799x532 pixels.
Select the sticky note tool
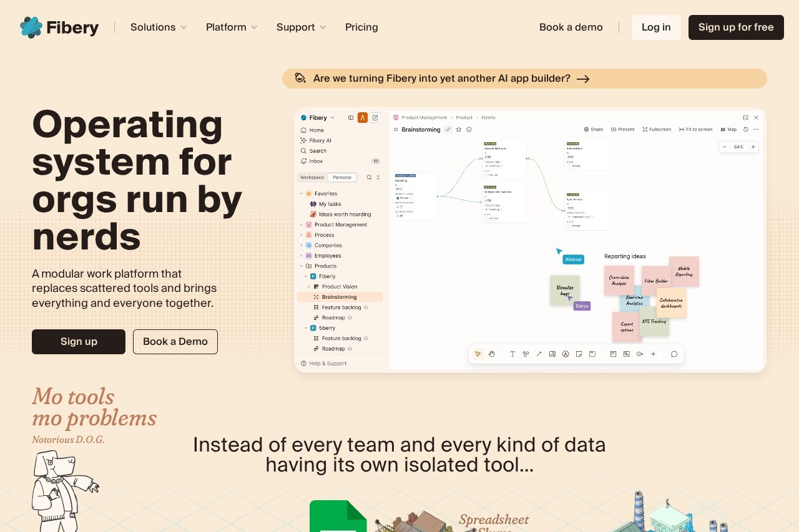[579, 354]
